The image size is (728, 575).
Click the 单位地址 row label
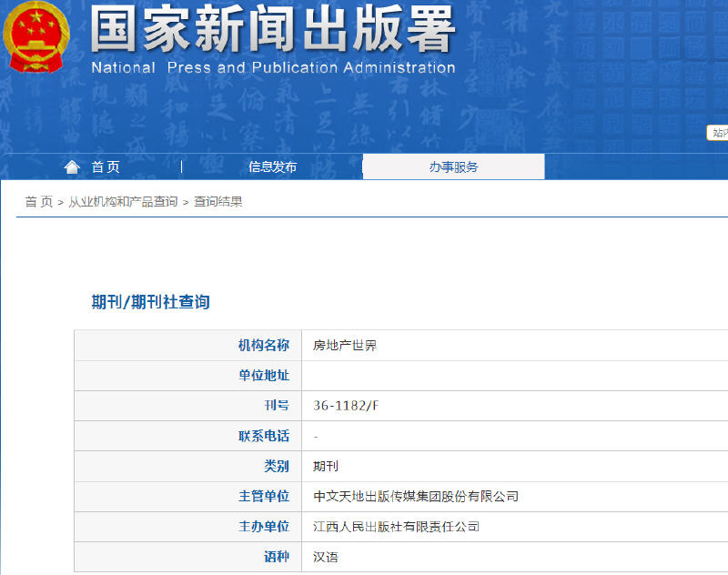pos(264,376)
